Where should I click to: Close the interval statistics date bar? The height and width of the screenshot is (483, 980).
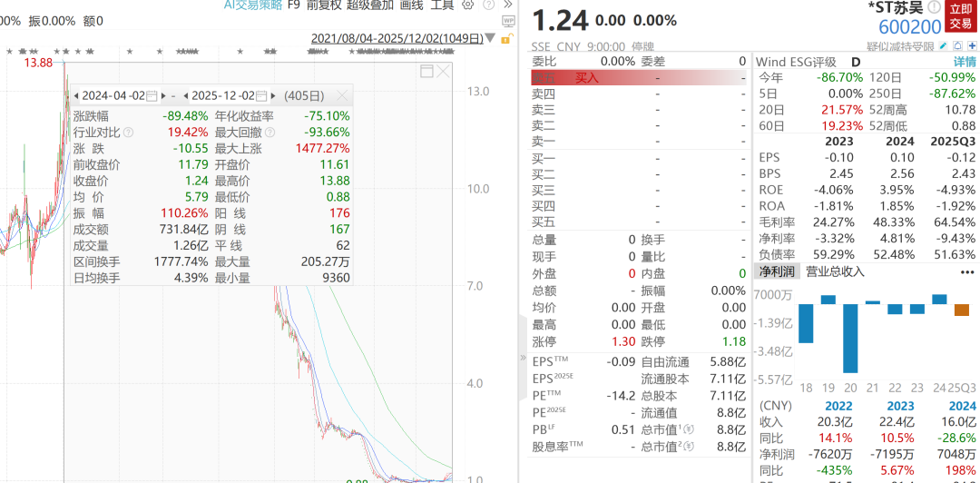coord(342,95)
